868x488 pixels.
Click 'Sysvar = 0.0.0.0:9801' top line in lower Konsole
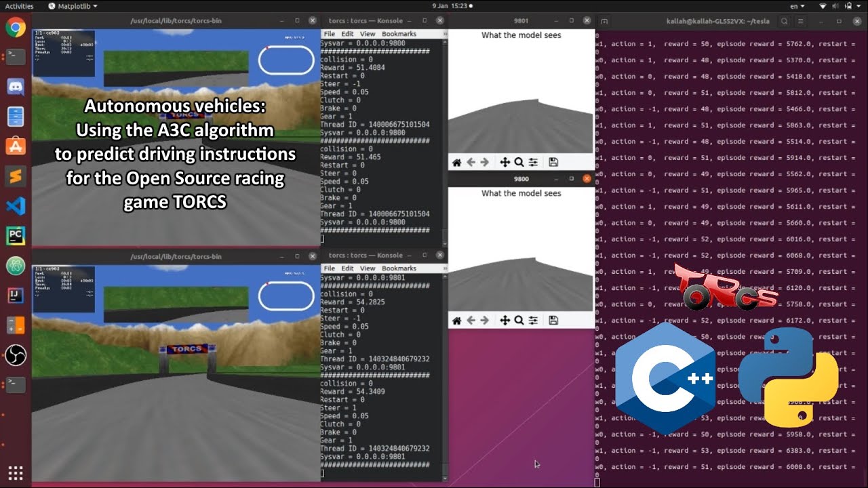coord(363,278)
